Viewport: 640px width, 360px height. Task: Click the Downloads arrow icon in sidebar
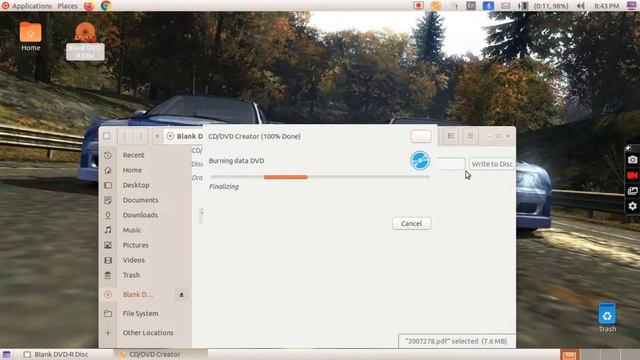(108, 215)
